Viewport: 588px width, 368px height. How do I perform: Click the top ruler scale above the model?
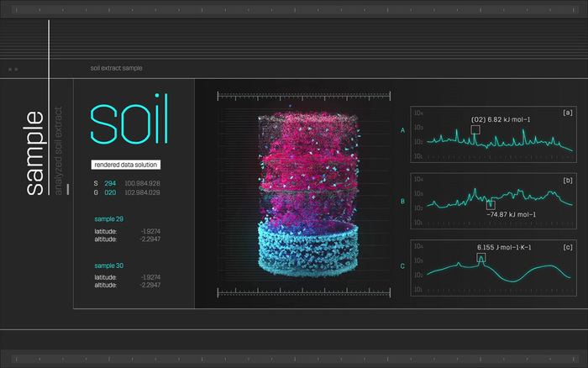tap(305, 96)
